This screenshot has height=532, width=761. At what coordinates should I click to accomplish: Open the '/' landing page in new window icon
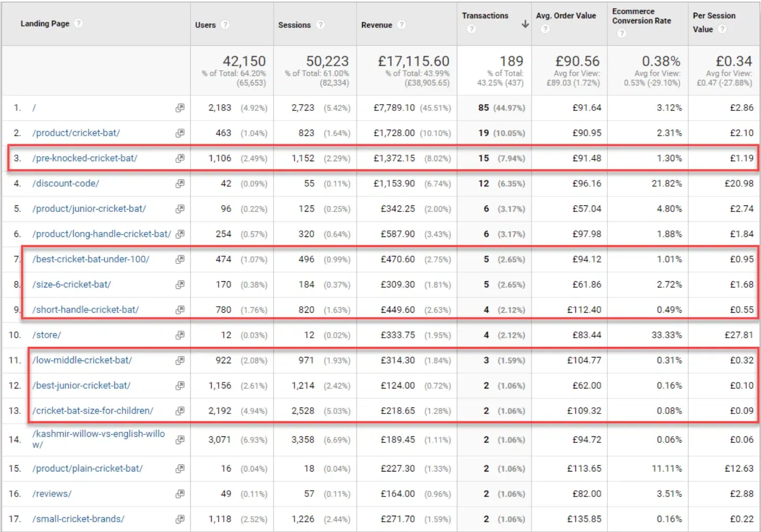click(180, 108)
